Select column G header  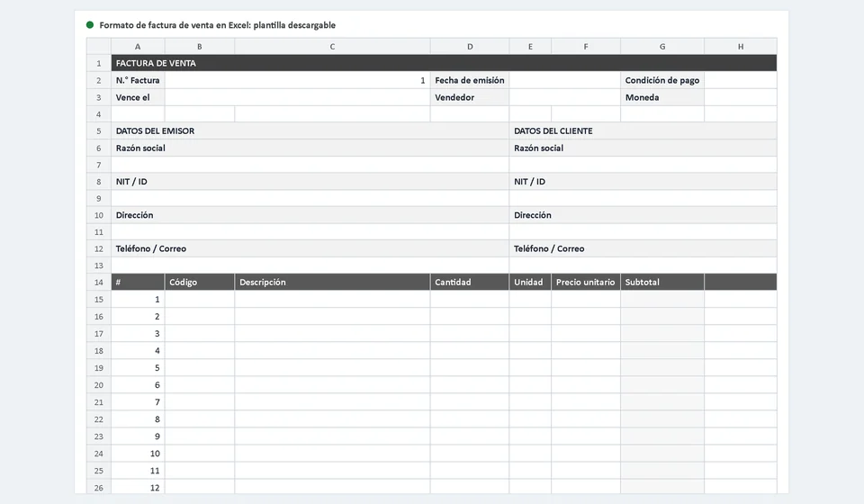pos(662,47)
